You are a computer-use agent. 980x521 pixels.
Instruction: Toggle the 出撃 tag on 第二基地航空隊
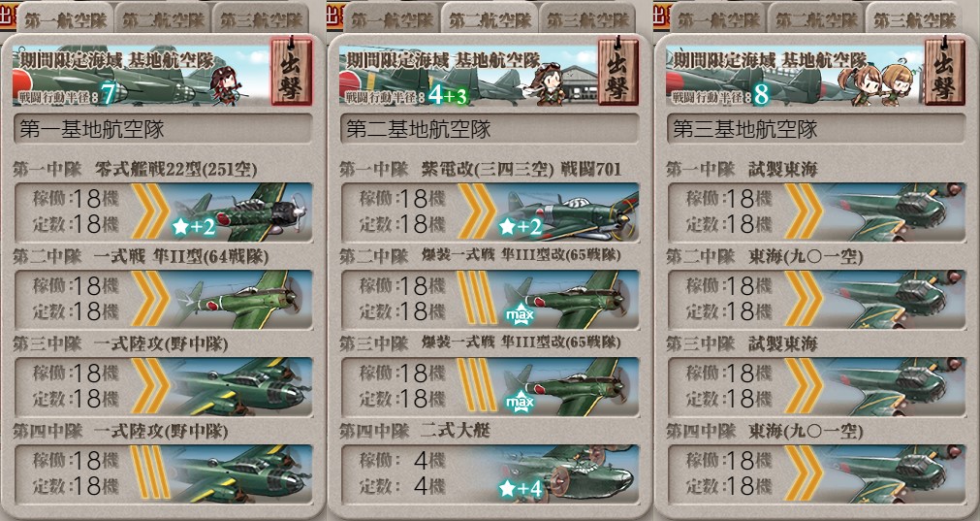(x=617, y=71)
